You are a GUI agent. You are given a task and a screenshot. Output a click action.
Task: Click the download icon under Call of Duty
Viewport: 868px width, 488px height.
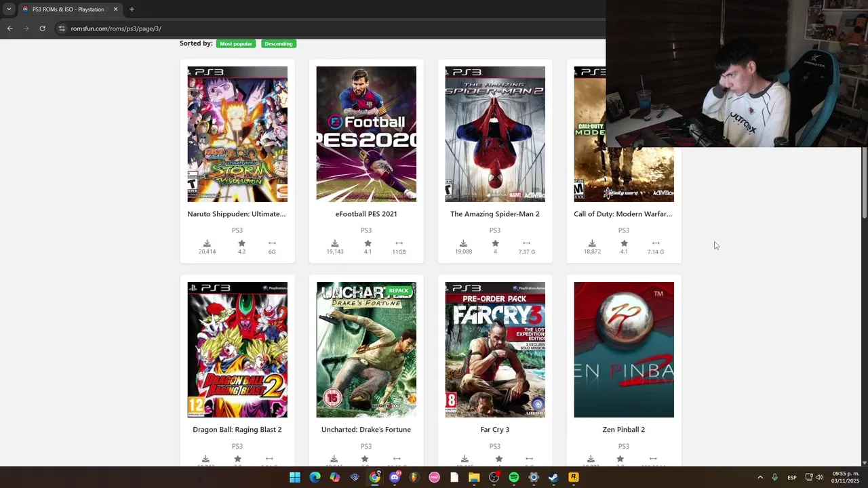click(592, 243)
